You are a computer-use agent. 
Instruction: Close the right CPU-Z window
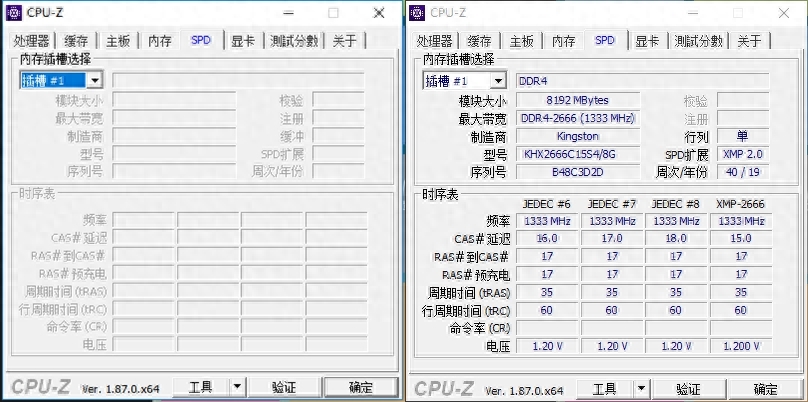coord(783,13)
